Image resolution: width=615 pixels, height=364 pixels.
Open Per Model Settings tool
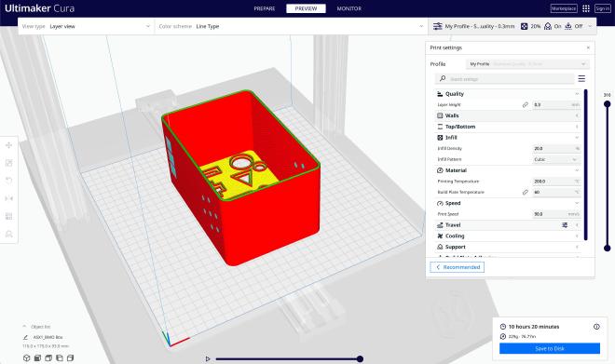tap(8, 216)
